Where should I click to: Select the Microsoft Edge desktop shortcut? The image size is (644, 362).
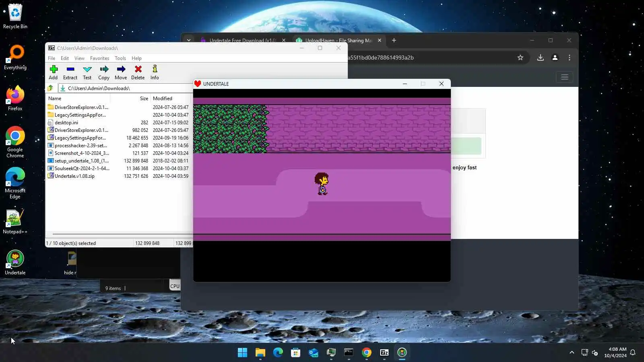tap(15, 183)
